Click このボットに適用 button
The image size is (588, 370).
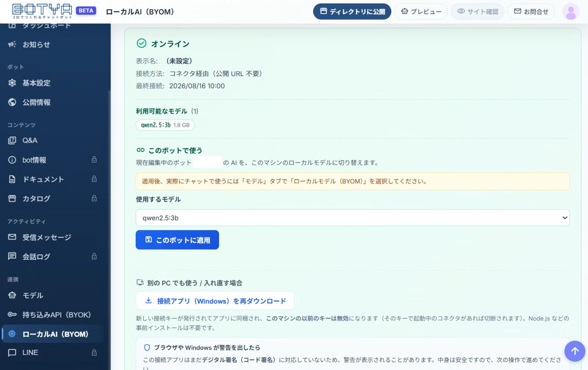point(177,240)
